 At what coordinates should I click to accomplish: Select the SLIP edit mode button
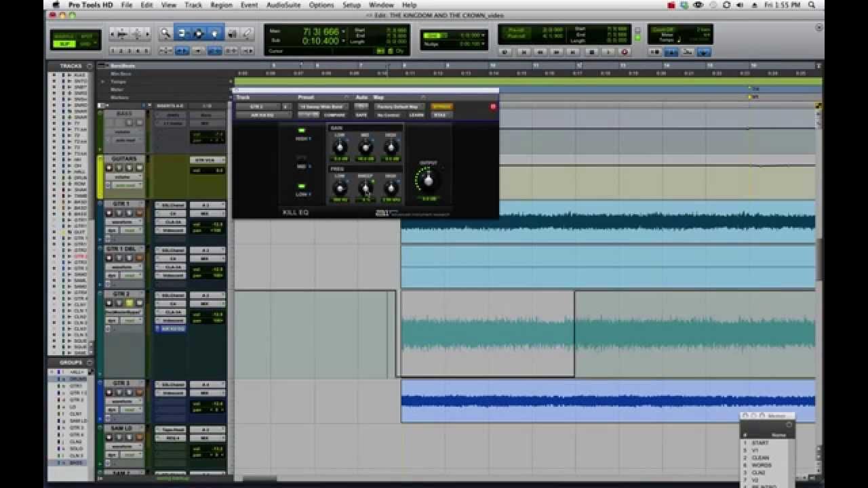click(x=64, y=44)
